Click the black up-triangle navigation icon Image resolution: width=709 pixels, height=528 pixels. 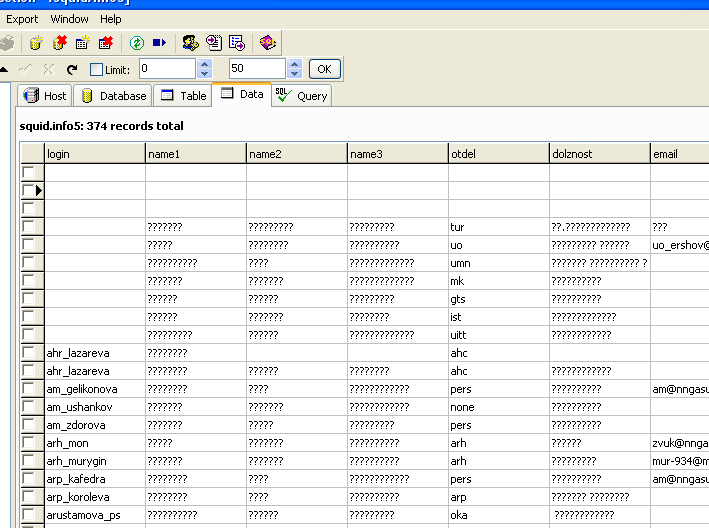tap(4, 70)
